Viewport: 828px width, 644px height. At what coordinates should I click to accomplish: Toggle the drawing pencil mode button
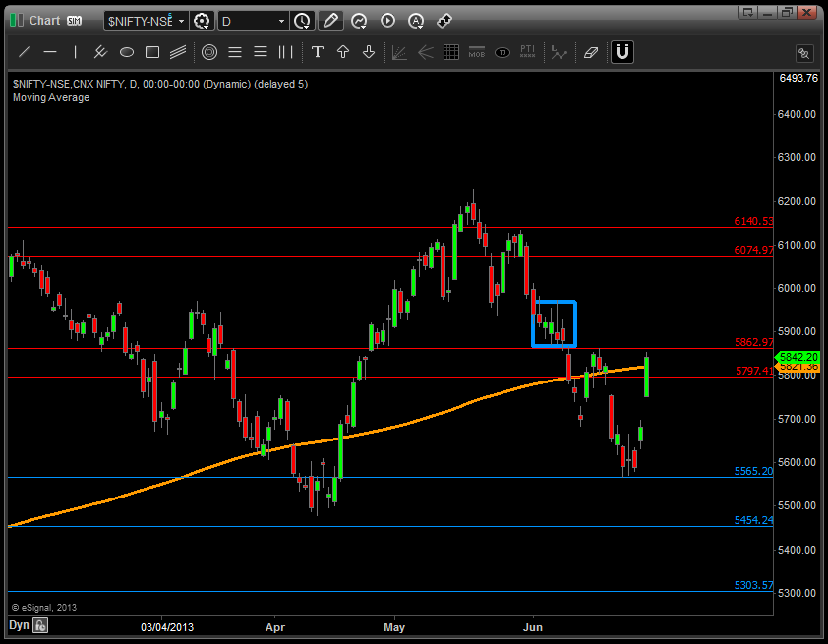point(331,20)
